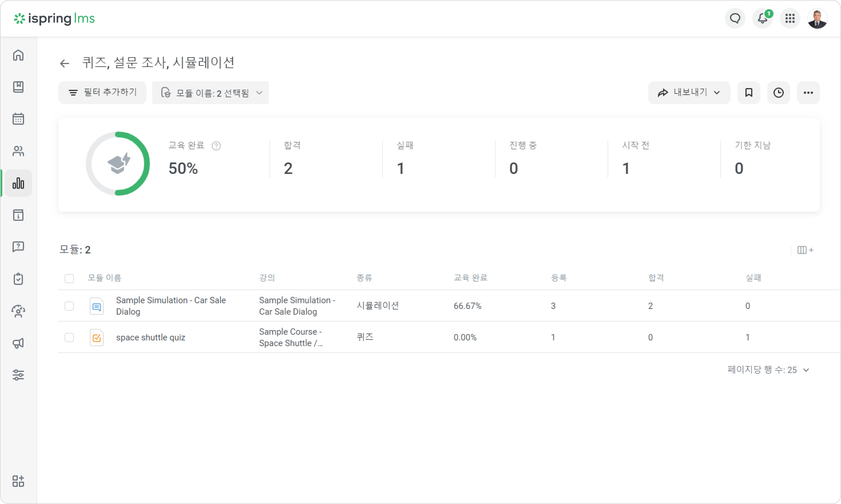
Task: Click the 퀴즈 type cell
Action: pos(365,337)
